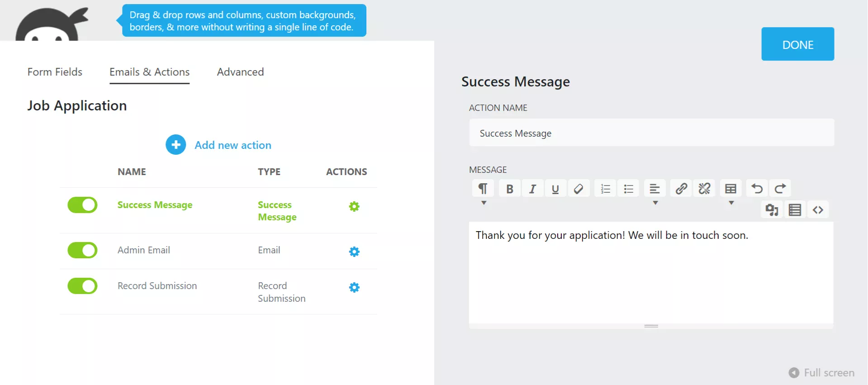Insert an ordered list into the message
The image size is (868, 385).
(605, 188)
